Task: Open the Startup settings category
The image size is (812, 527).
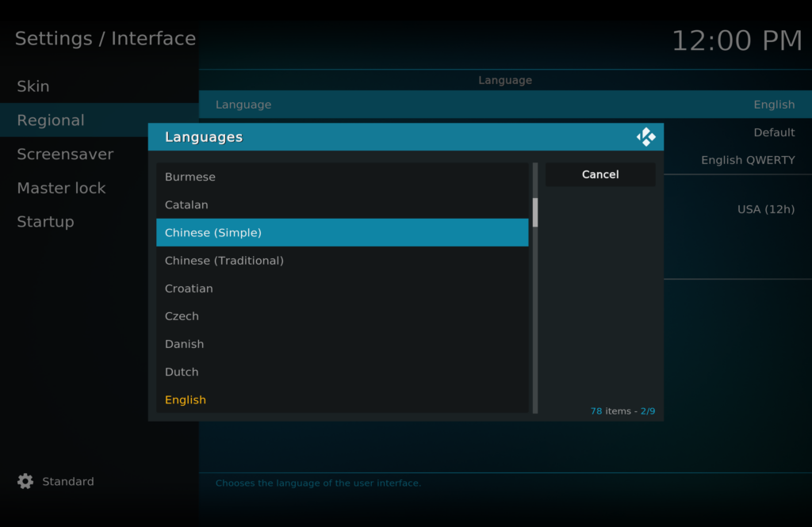Action: point(45,222)
